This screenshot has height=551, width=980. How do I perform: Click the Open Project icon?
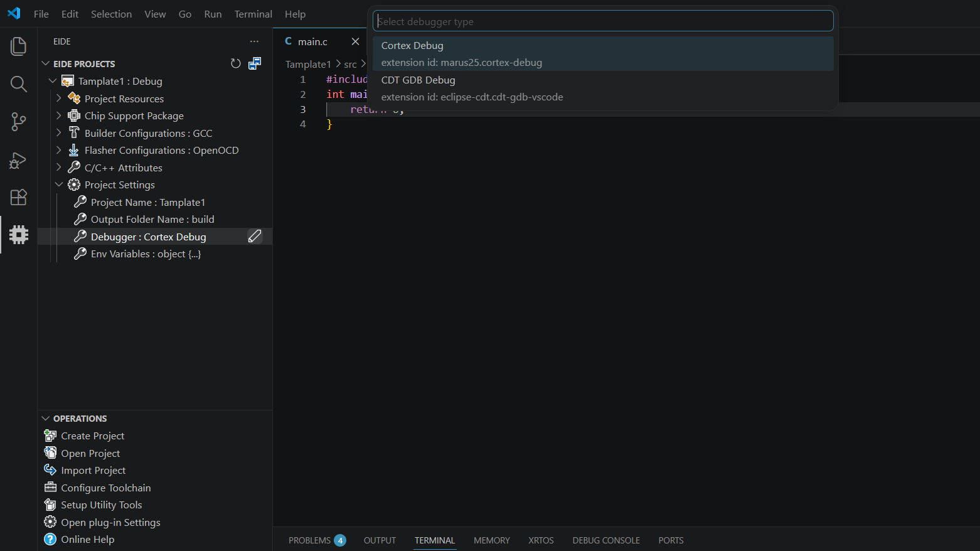(x=50, y=452)
